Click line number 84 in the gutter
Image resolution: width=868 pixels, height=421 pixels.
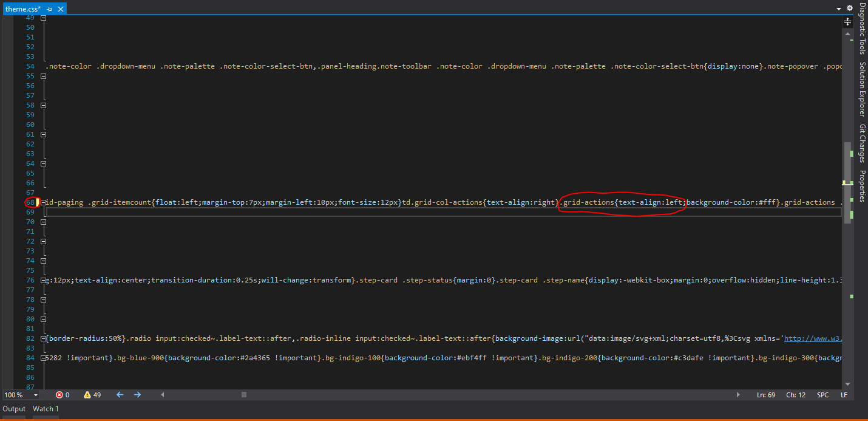click(x=30, y=358)
